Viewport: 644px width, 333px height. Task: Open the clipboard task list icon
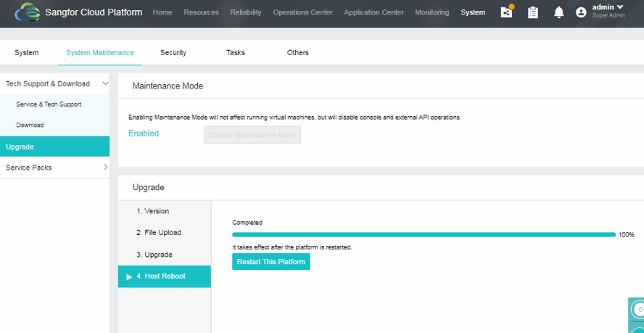(x=533, y=12)
